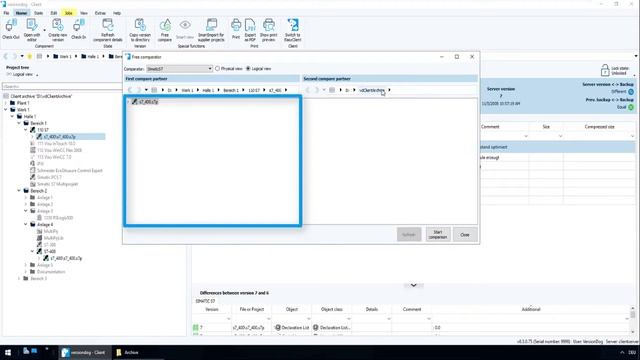The height and width of the screenshot is (360, 640).
Task: Collapse the Halle 1 tree node
Action: pos(12,116)
